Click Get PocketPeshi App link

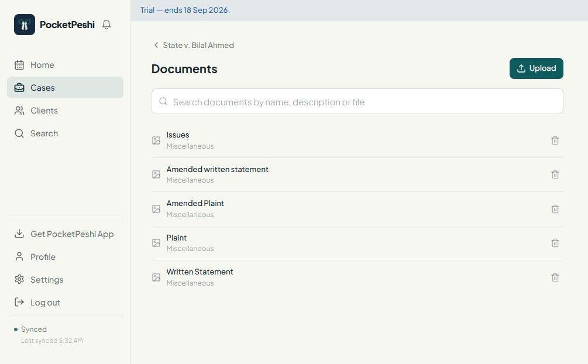coord(65,233)
